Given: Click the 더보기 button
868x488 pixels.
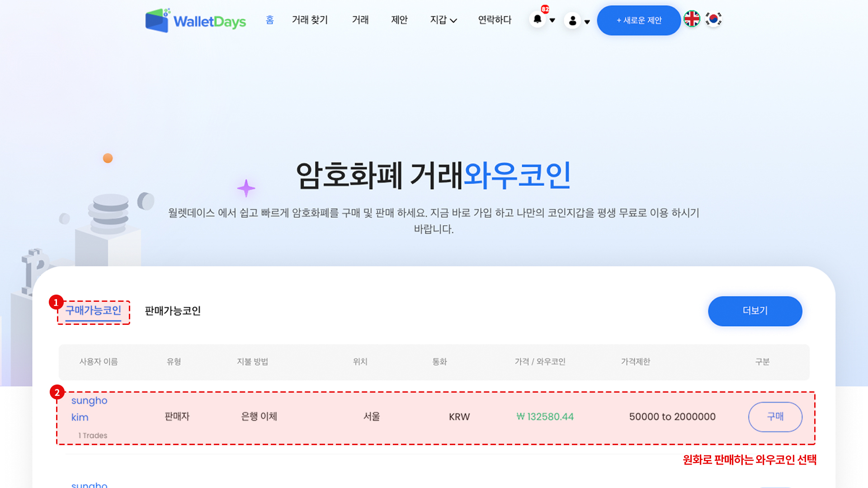Looking at the screenshot, I should [755, 311].
